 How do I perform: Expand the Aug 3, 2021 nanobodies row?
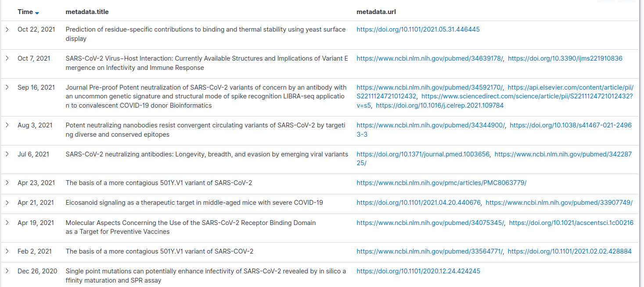[7, 125]
